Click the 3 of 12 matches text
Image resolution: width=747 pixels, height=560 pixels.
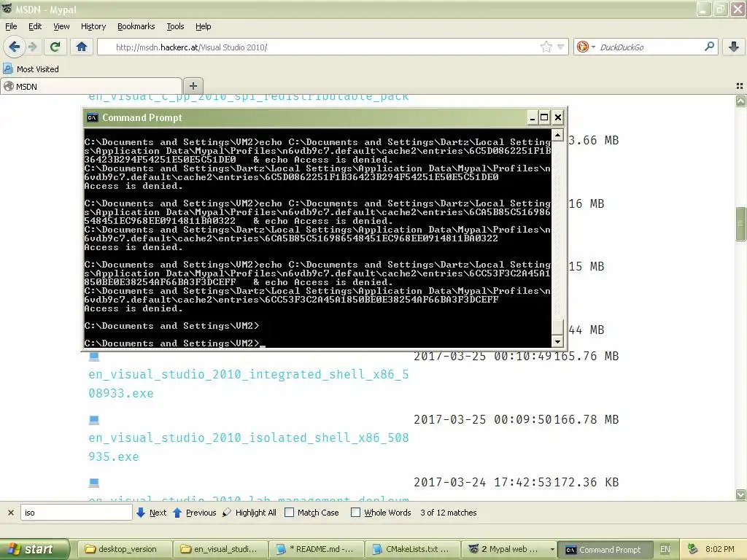[449, 513]
